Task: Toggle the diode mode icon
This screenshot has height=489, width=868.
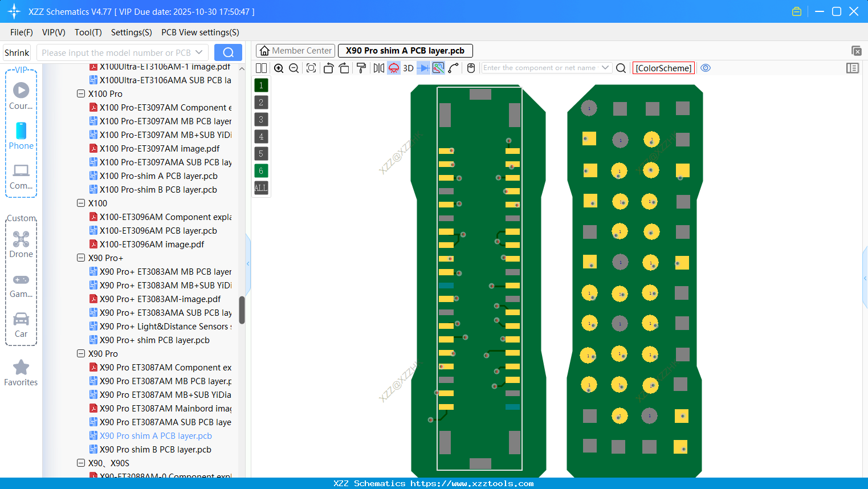Action: pos(423,68)
